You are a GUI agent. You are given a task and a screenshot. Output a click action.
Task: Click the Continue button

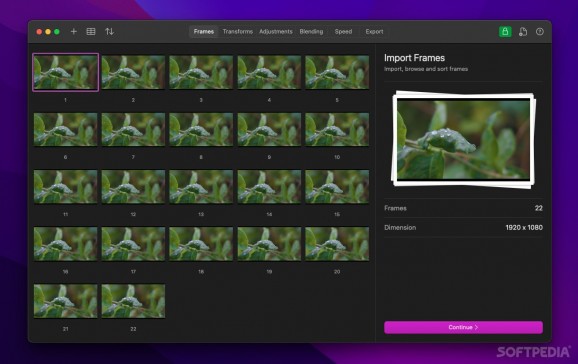(x=463, y=327)
